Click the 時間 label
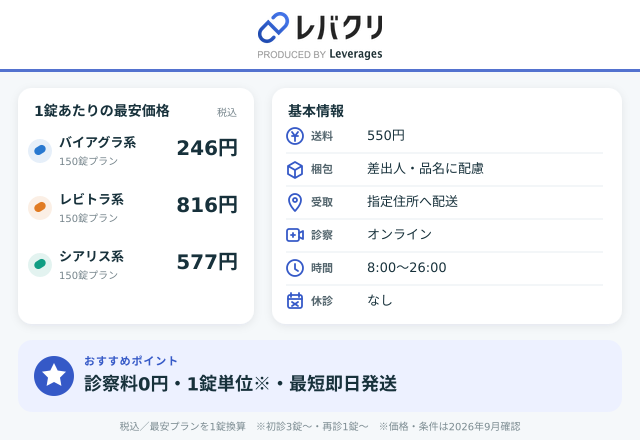 pos(322,268)
